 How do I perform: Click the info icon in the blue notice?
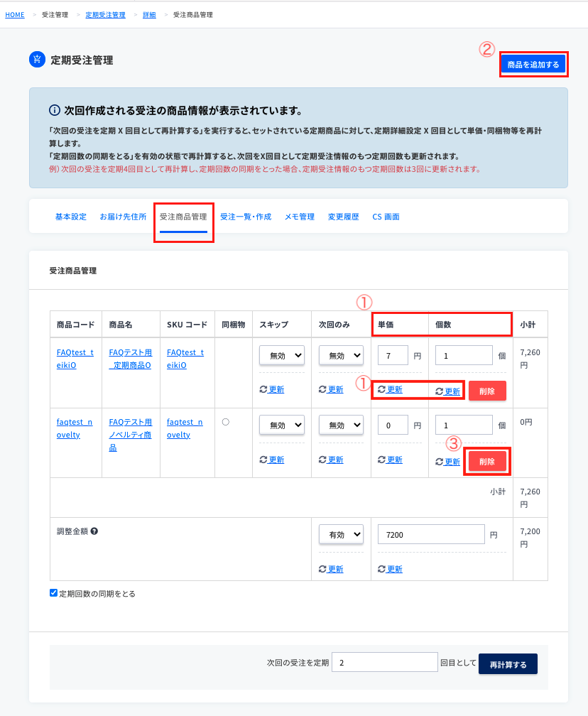(x=54, y=111)
